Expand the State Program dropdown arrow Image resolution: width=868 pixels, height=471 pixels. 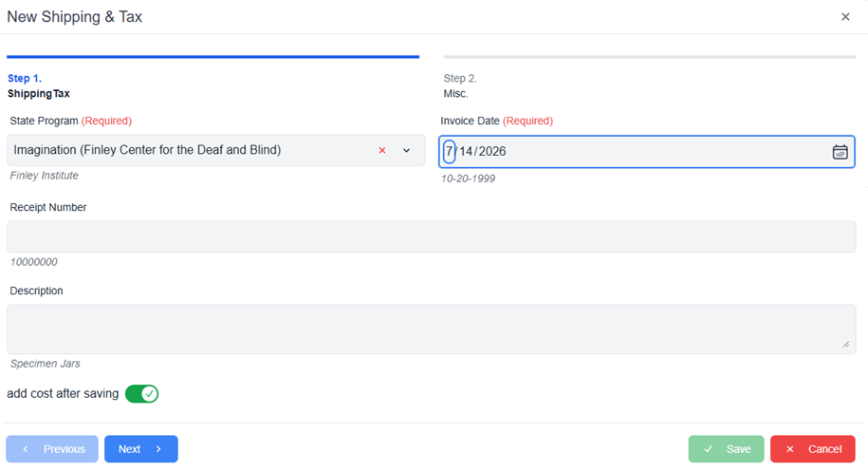click(x=406, y=150)
